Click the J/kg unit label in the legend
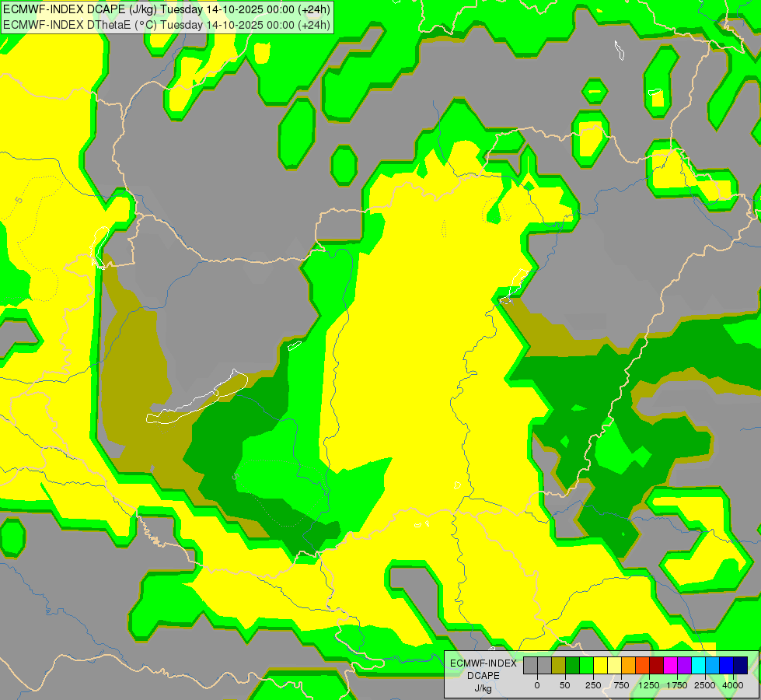Image resolution: width=761 pixels, height=700 pixels. point(483,688)
